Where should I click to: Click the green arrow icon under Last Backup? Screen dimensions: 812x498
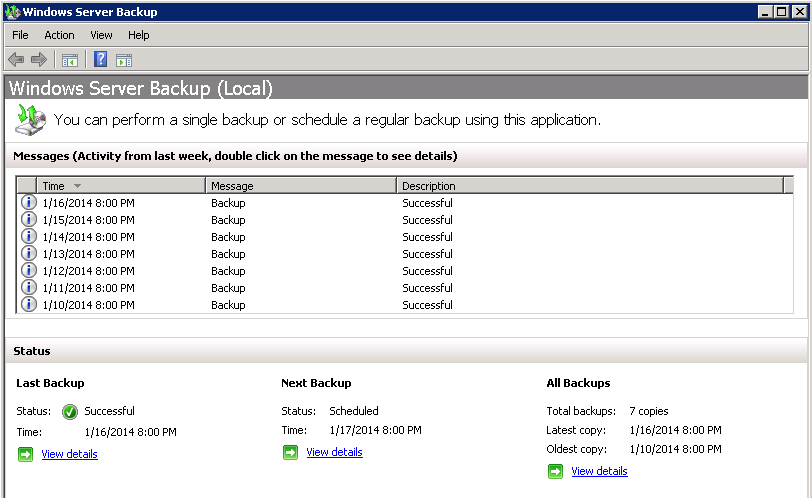tap(25, 454)
